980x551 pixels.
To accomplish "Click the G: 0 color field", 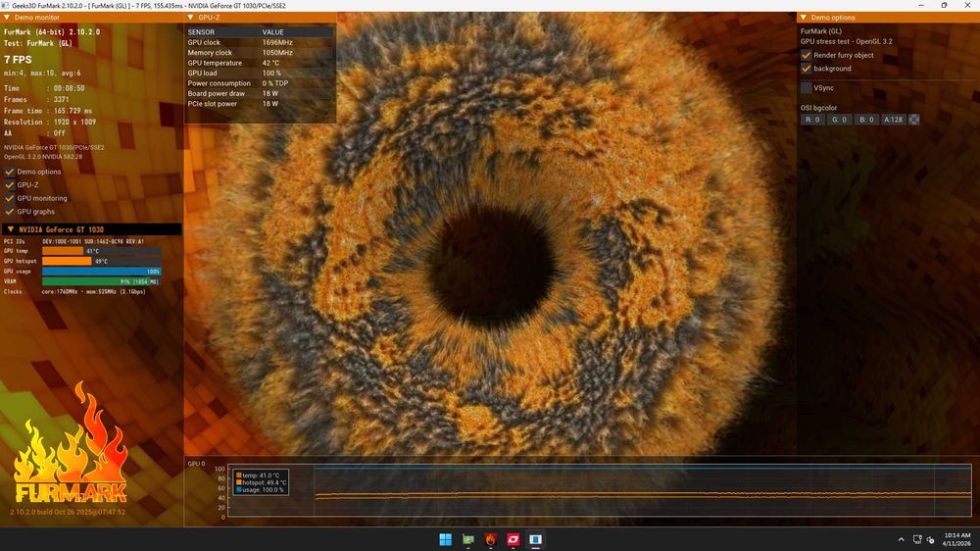I will [x=839, y=120].
